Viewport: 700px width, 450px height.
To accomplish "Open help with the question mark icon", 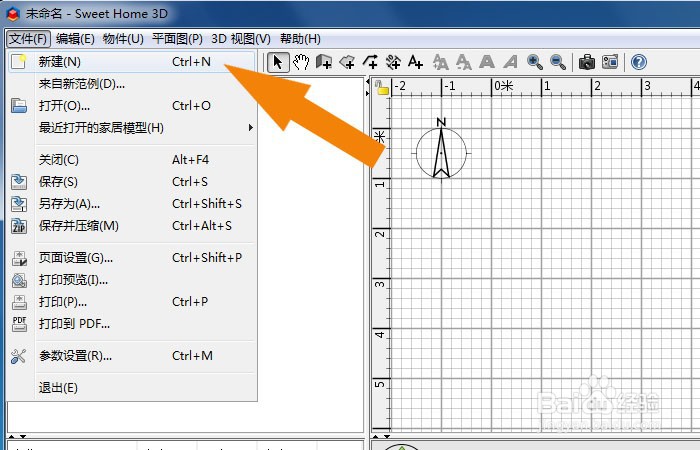I will tap(639, 62).
